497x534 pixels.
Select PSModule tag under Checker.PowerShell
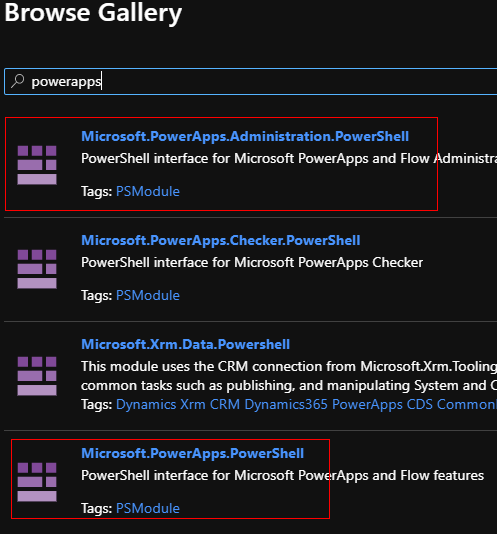click(148, 295)
